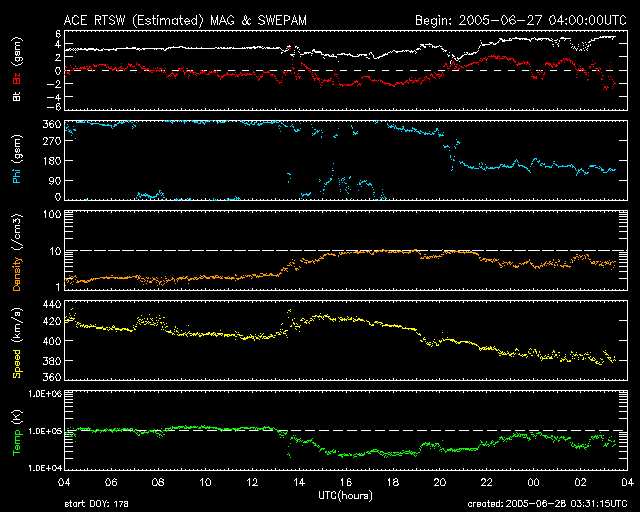The image size is (640, 512).
Task: Click the 380 tick label on Speed axis
Action: point(52,361)
